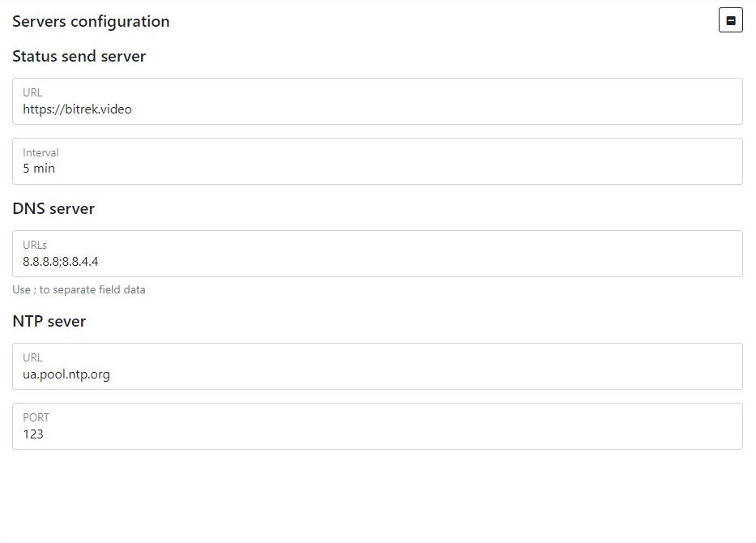
Task: Click the PORT label text
Action: (36, 417)
